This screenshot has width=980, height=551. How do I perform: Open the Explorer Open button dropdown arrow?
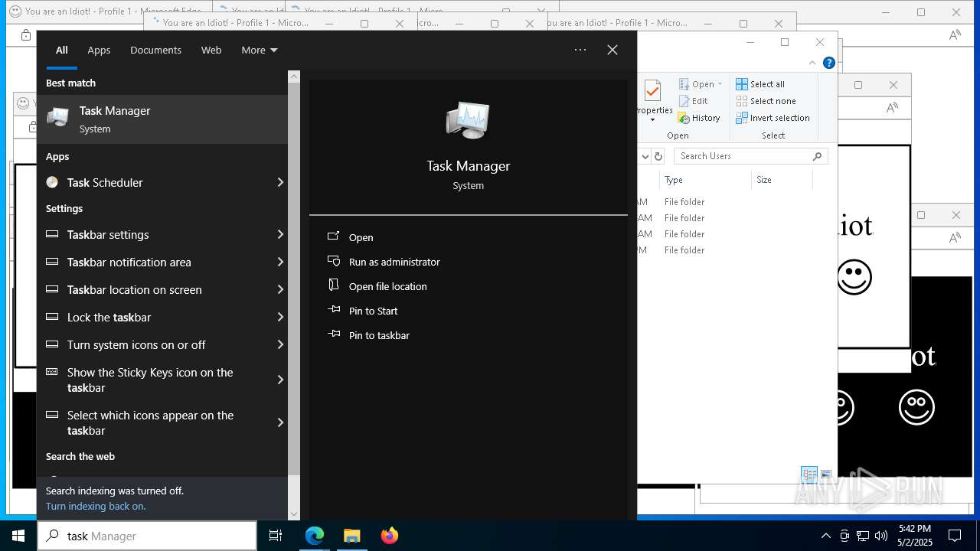pos(720,84)
